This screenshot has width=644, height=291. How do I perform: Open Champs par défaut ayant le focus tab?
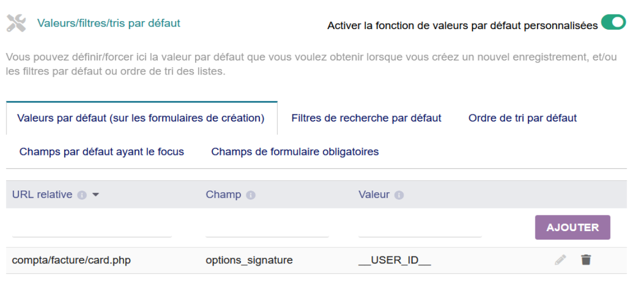[102, 152]
